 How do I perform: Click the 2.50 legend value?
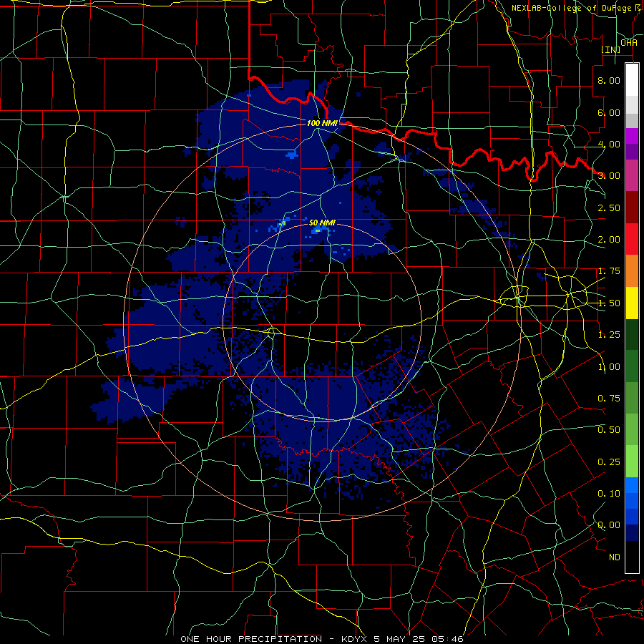coord(609,208)
